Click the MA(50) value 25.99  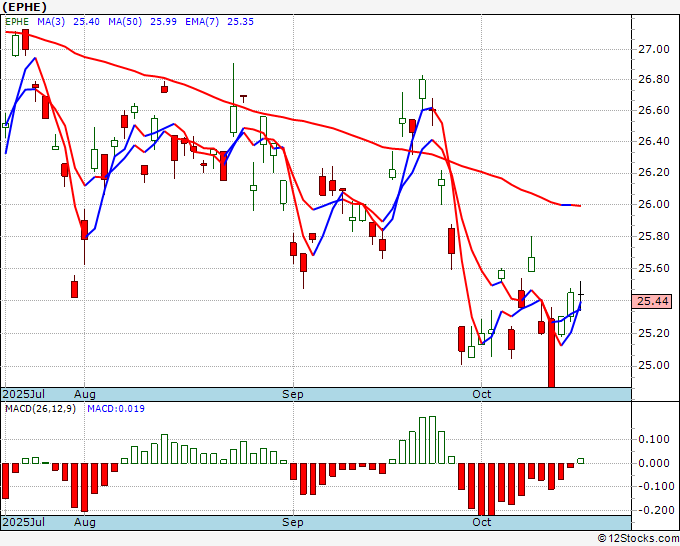[x=163, y=22]
